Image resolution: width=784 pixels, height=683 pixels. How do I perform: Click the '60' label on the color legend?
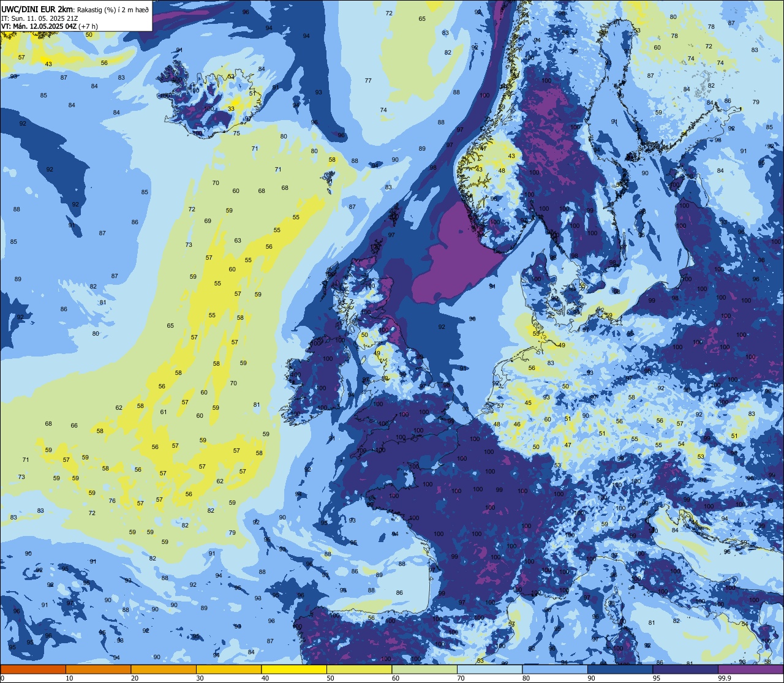point(396,678)
